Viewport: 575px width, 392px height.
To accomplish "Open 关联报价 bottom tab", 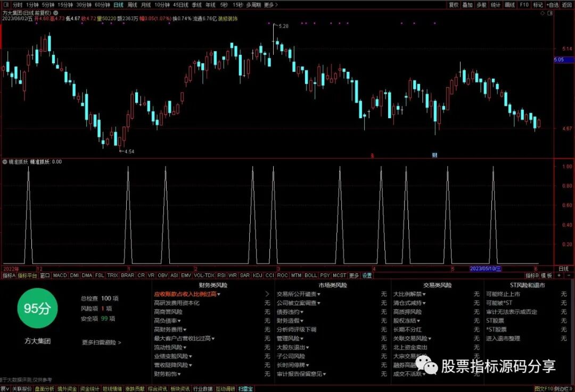I will coord(22,389).
